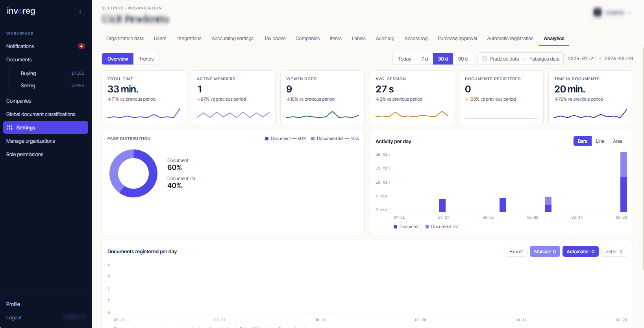Click the Document list legend under Activity chart
This screenshot has width=644, height=328.
pyautogui.click(x=442, y=227)
